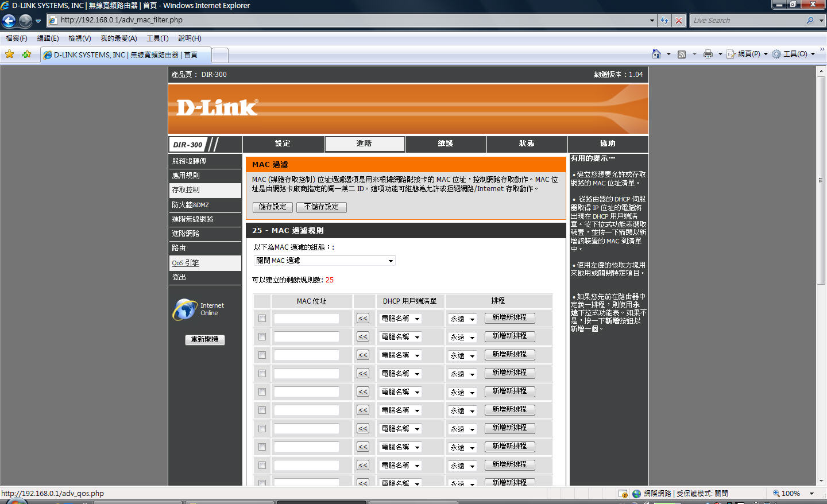827x504 pixels.
Task: Enable the first MAC filter row checkbox
Action: point(262,318)
